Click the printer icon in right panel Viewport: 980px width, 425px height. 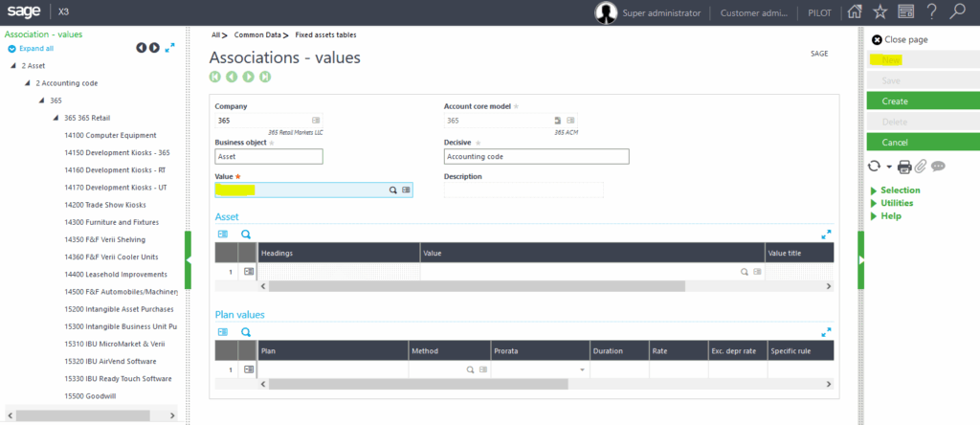tap(904, 167)
